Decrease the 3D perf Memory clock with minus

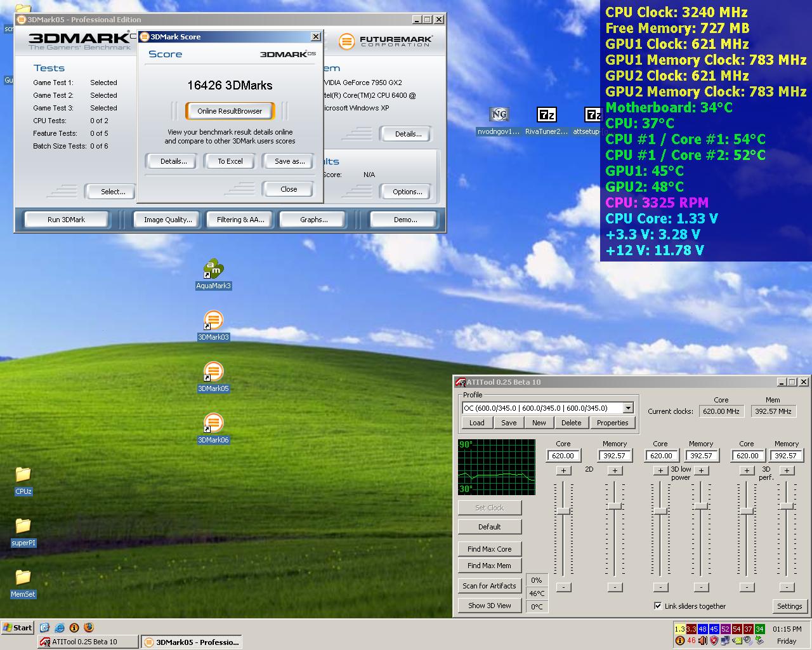pos(787,587)
